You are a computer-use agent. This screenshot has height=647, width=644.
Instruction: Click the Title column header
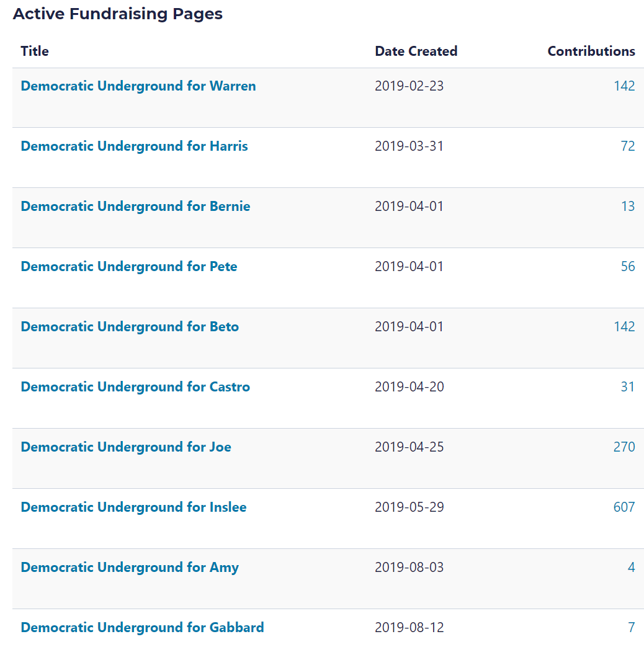click(35, 51)
